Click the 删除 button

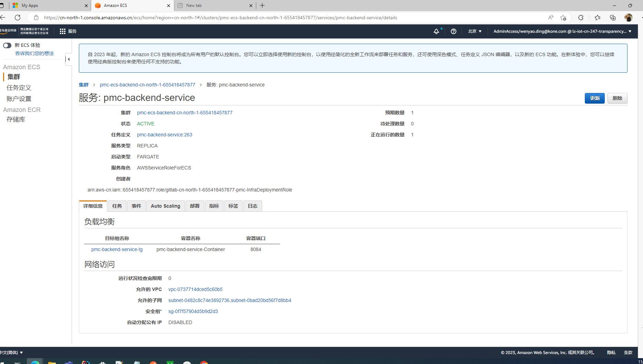(618, 98)
